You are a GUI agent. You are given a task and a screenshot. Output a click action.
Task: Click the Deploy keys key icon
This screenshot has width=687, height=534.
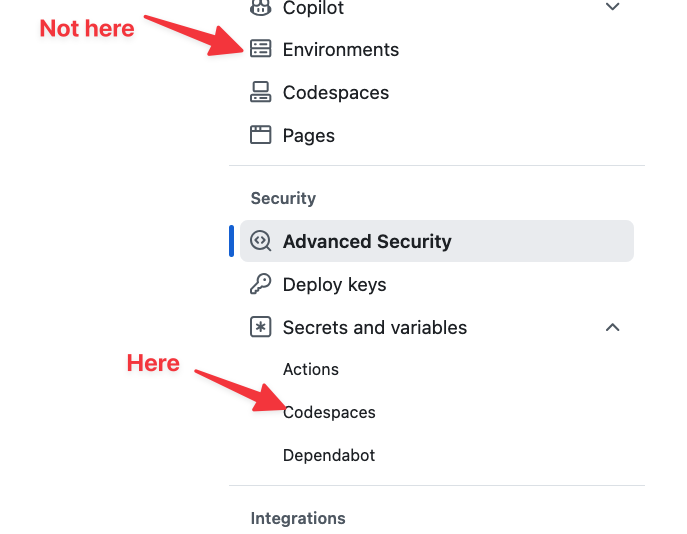[260, 284]
